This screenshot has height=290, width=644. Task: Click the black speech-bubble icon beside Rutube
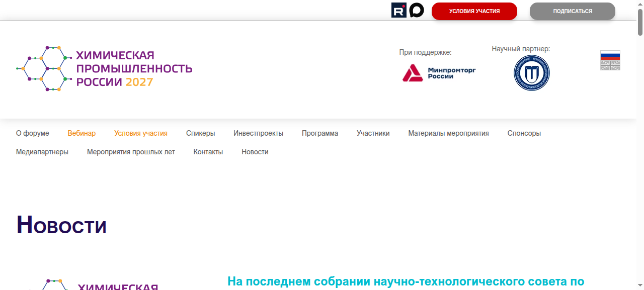coord(417,10)
